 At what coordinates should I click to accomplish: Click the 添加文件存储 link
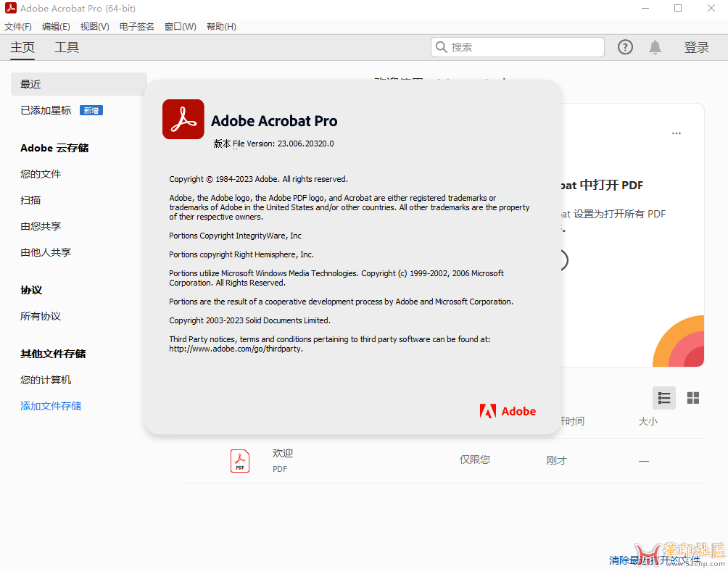(x=51, y=406)
